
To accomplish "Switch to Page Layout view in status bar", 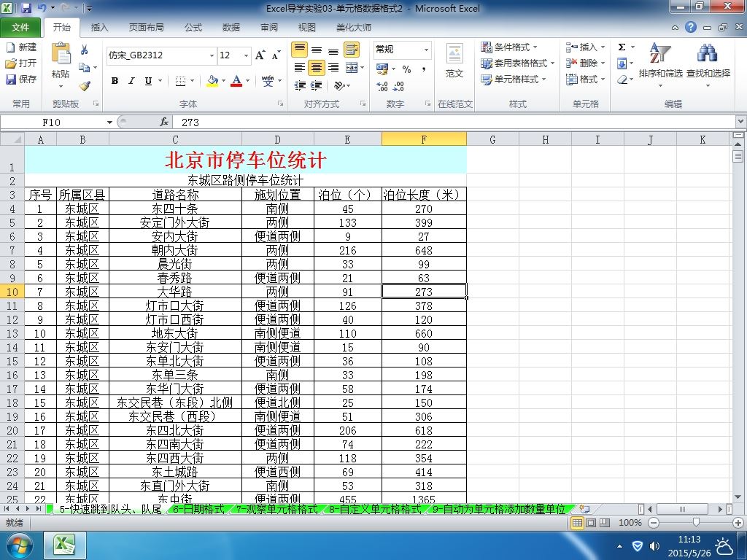I will tap(591, 523).
